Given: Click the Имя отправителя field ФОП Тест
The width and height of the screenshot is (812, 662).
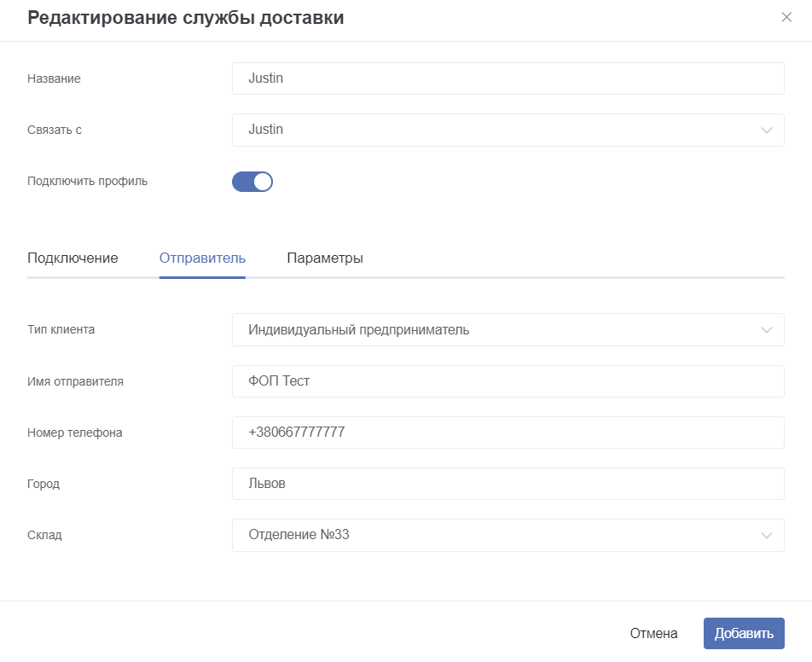Looking at the screenshot, I should pyautogui.click(x=508, y=381).
